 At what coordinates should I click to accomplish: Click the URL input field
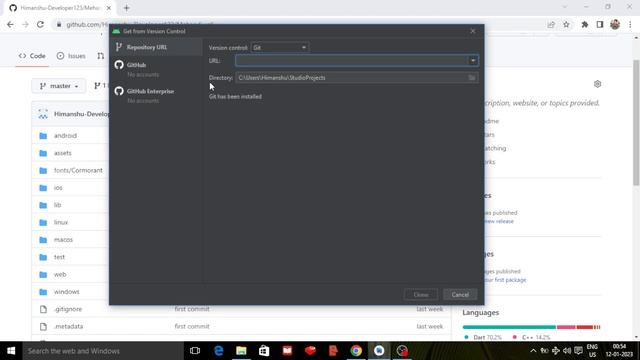351,60
